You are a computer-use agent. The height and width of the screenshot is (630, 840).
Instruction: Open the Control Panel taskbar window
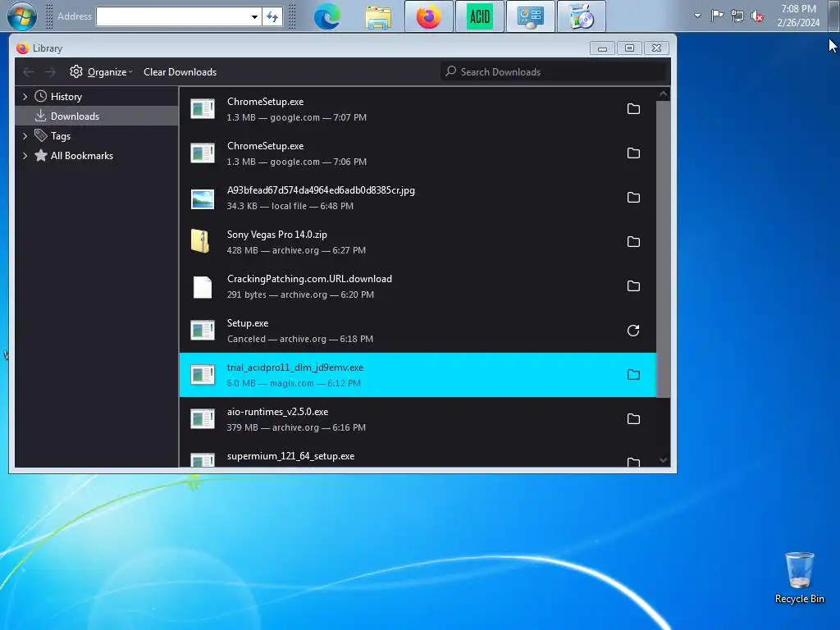pyautogui.click(x=531, y=16)
